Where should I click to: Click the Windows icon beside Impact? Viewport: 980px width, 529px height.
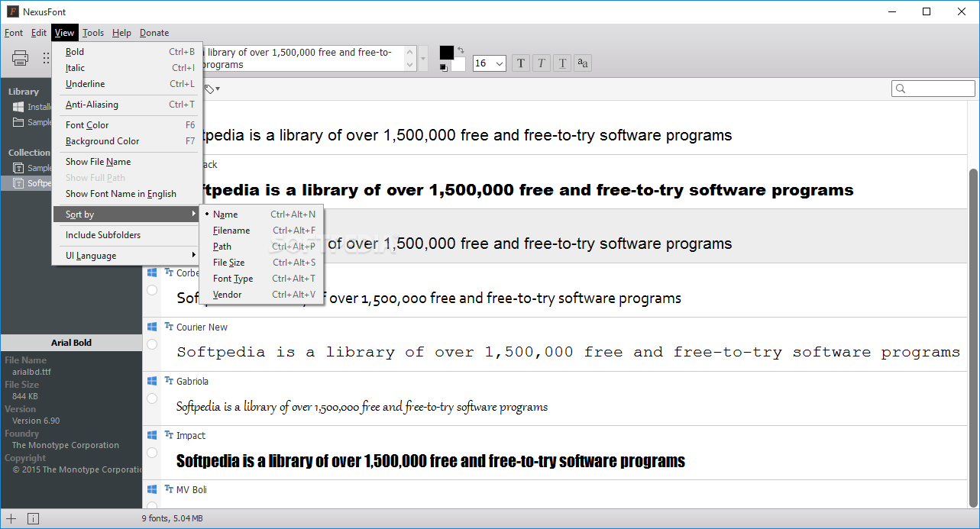[151, 435]
